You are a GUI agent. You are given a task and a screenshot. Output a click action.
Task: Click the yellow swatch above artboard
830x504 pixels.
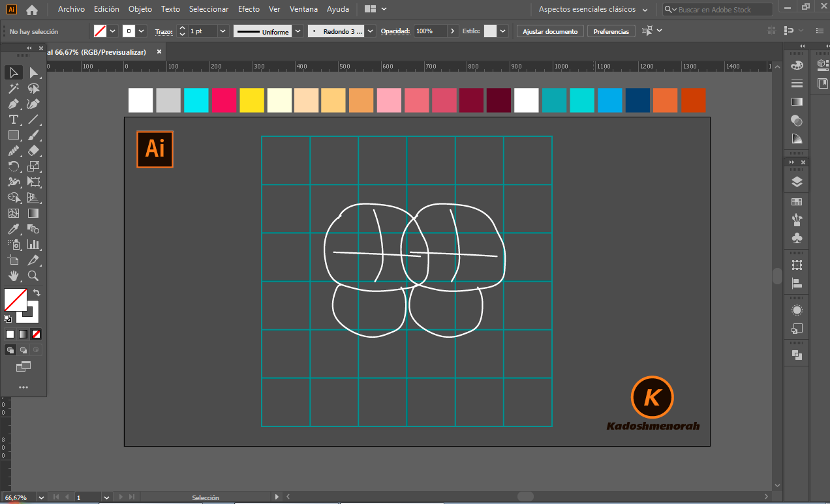tap(252, 100)
